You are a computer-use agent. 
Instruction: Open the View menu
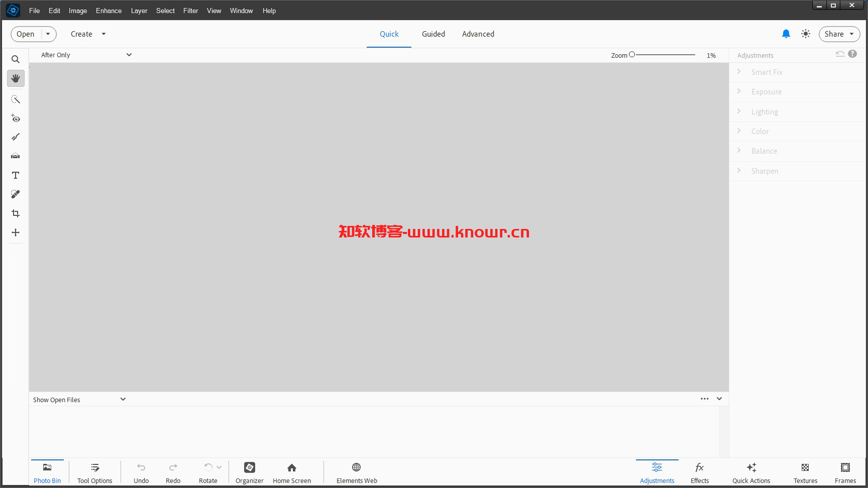214,11
